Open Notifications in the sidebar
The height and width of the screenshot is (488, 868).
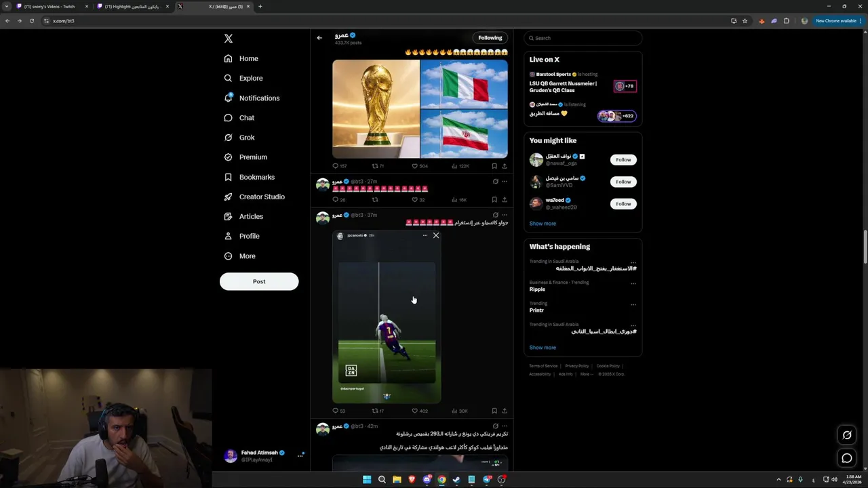coord(252,98)
